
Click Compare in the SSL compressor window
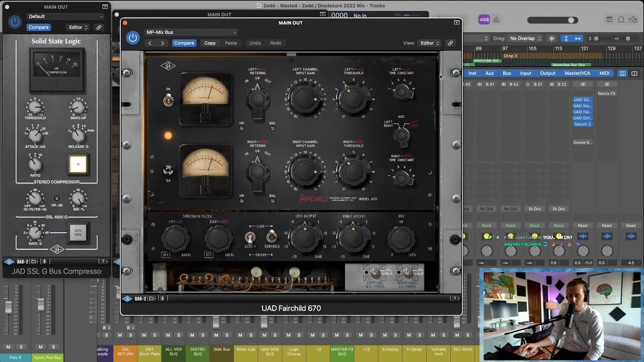coord(38,27)
